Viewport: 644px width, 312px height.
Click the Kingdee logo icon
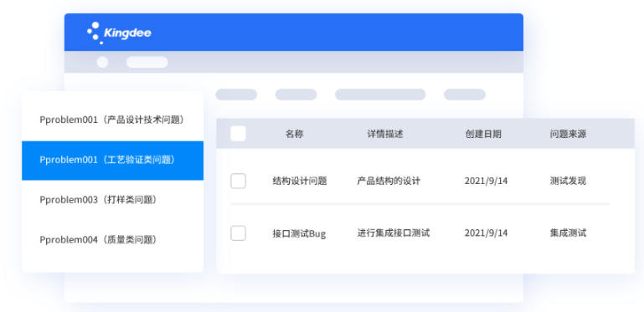coord(95,33)
